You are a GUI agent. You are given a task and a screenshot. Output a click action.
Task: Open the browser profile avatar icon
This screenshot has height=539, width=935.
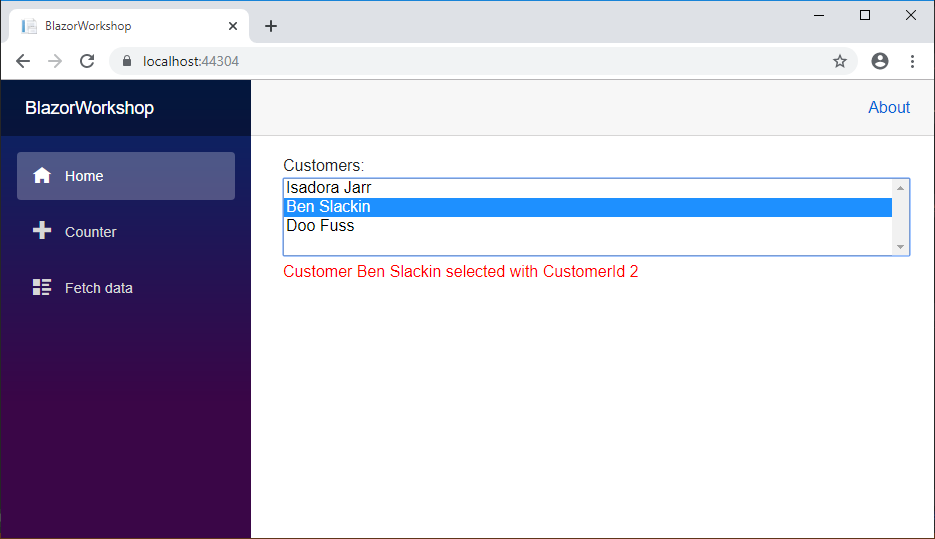coord(880,61)
